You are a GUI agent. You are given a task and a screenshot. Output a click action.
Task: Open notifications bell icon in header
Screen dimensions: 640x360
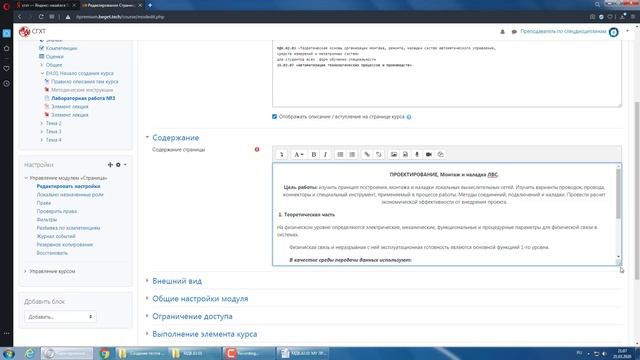pyautogui.click(x=502, y=31)
